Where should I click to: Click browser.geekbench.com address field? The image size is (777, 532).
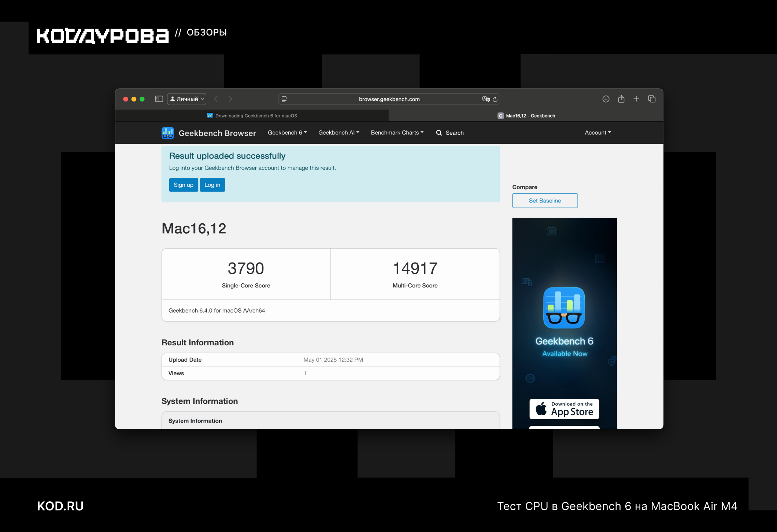coord(389,99)
